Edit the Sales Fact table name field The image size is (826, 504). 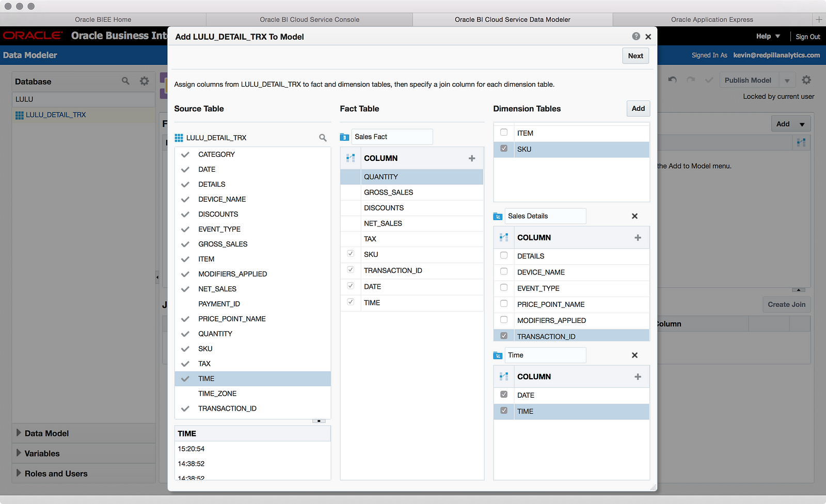coord(392,137)
